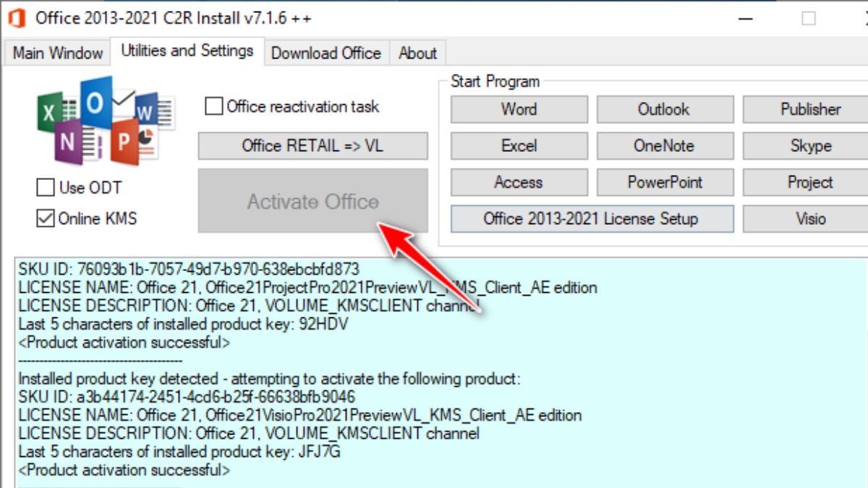Open Office 2013-2021 License Setup
Viewport: 868px width, 488px height.
point(591,218)
